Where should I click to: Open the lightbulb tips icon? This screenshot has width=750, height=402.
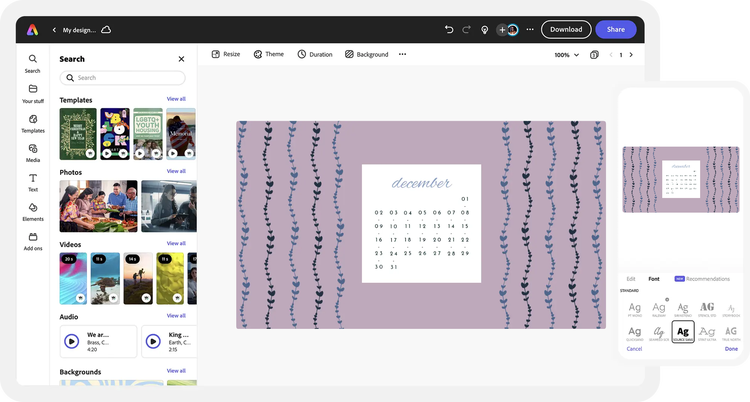485,30
